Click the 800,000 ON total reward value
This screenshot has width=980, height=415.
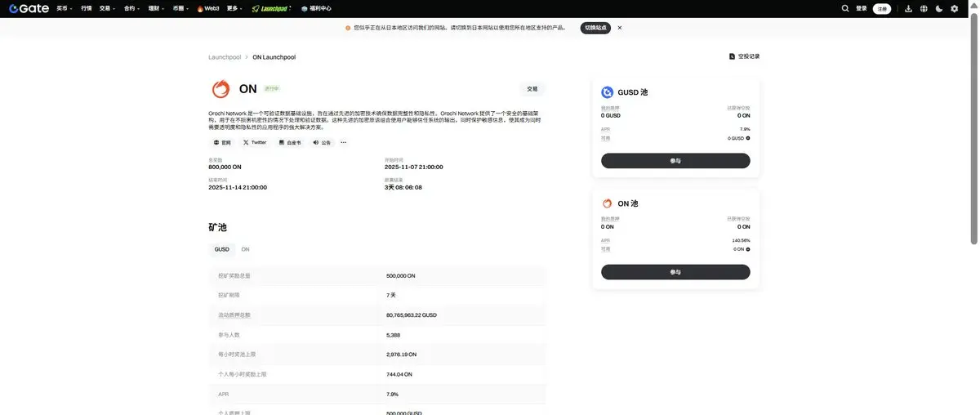point(225,167)
